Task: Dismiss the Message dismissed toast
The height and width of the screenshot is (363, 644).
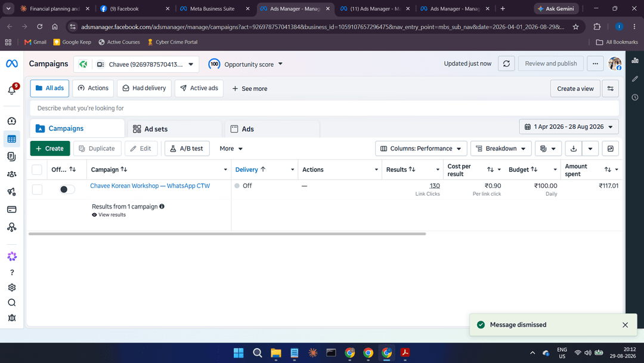Action: (x=625, y=325)
